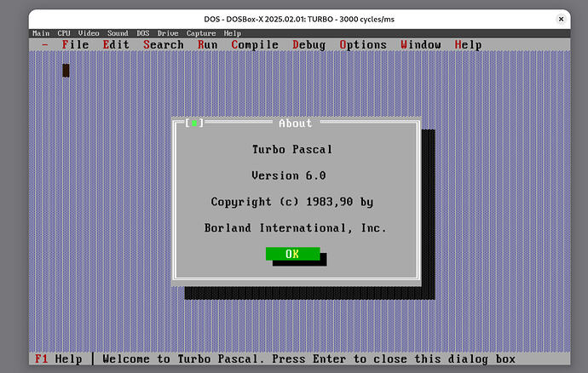Open DOSBox-X Main menu
This screenshot has width=588, height=373.
(x=41, y=33)
